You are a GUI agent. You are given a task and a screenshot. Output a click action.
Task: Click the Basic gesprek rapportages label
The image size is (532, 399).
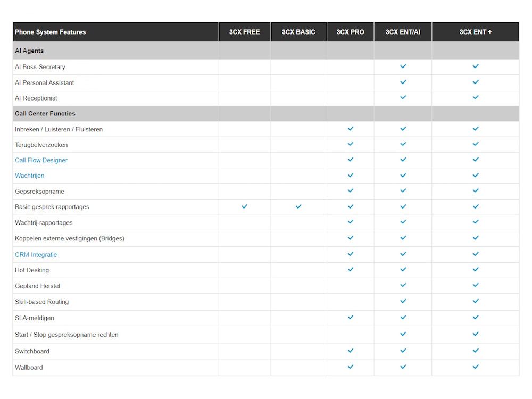click(52, 207)
